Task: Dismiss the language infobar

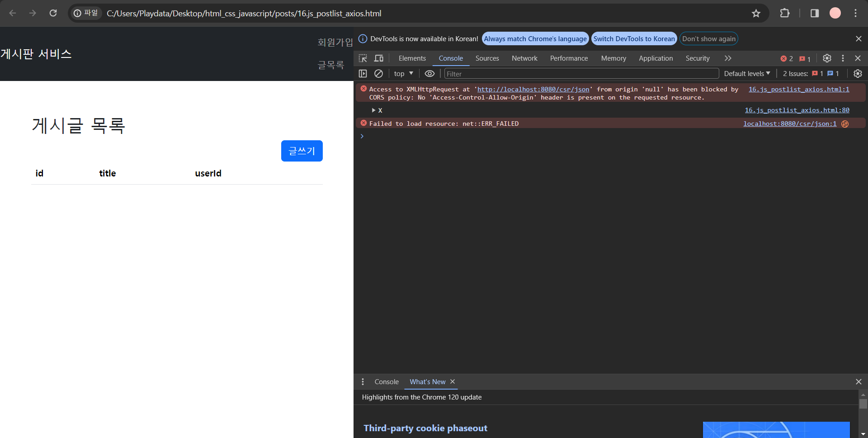Action: (859, 39)
